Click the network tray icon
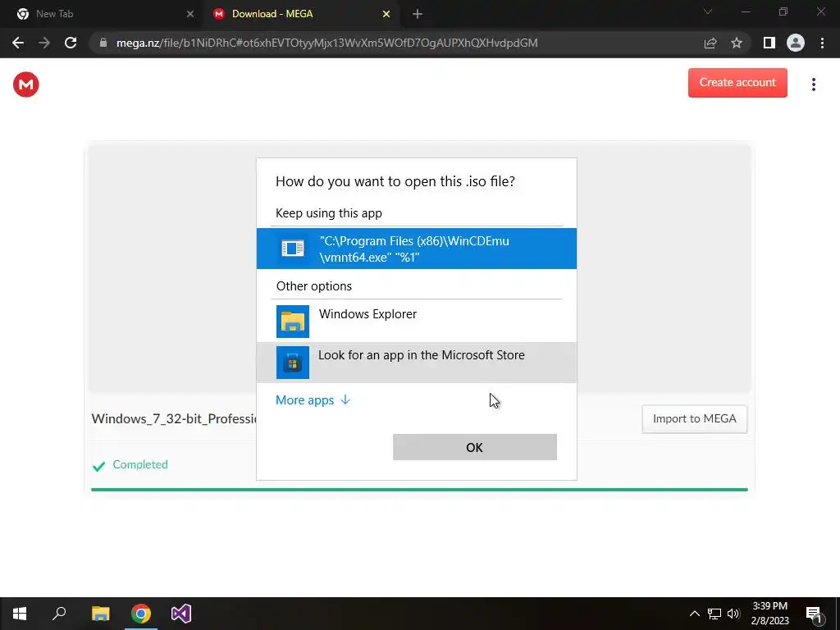Viewport: 840px width, 630px height. [714, 614]
